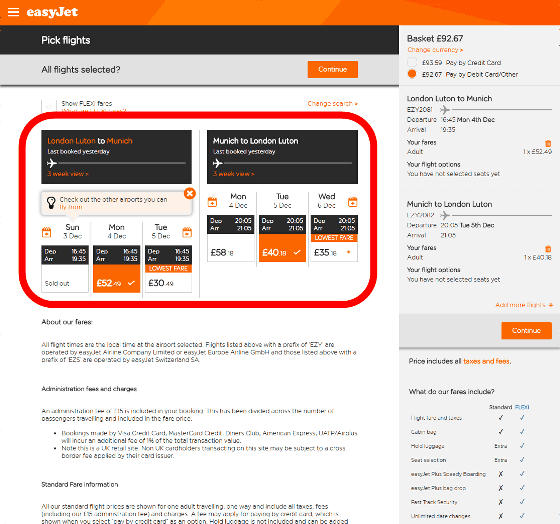Open Change search link

(332, 104)
